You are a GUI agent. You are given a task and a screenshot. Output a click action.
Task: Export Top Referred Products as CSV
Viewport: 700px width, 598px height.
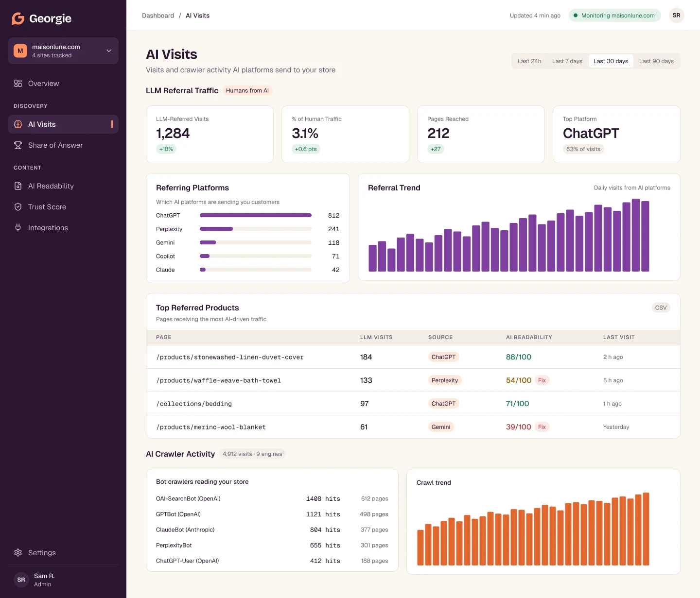click(x=661, y=308)
